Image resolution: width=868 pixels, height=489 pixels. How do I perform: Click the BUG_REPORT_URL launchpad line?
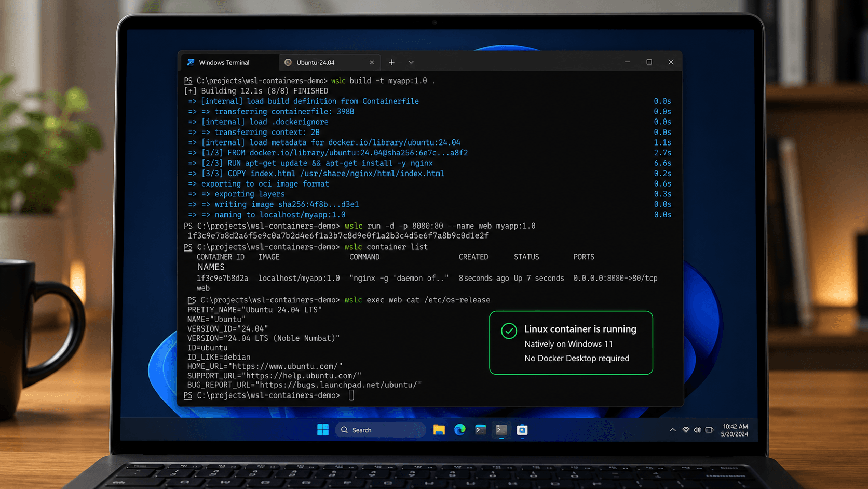(305, 385)
